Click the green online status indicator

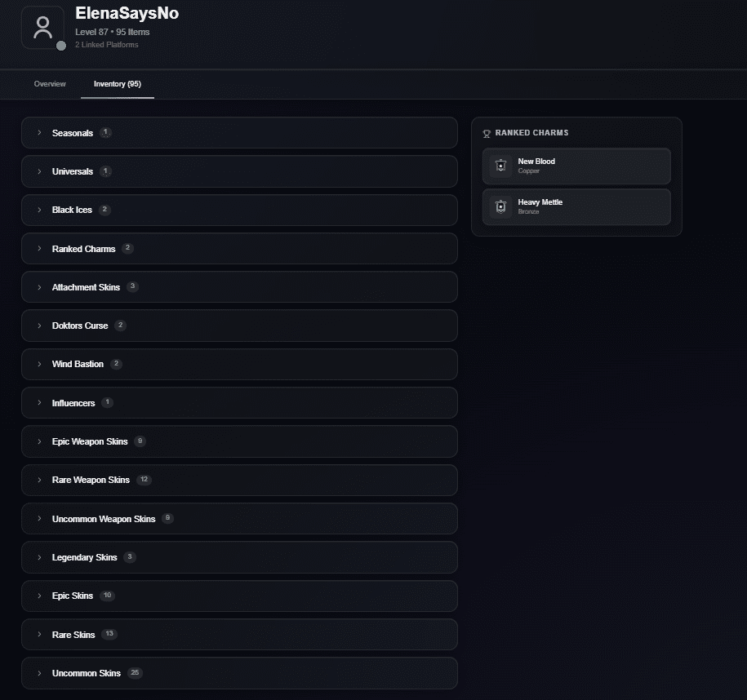coord(60,47)
